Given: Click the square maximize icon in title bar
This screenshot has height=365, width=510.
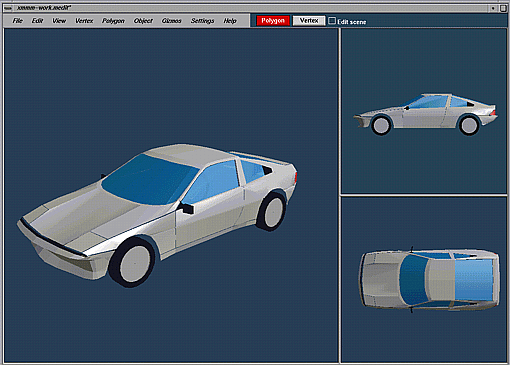Looking at the screenshot, I should point(503,8).
